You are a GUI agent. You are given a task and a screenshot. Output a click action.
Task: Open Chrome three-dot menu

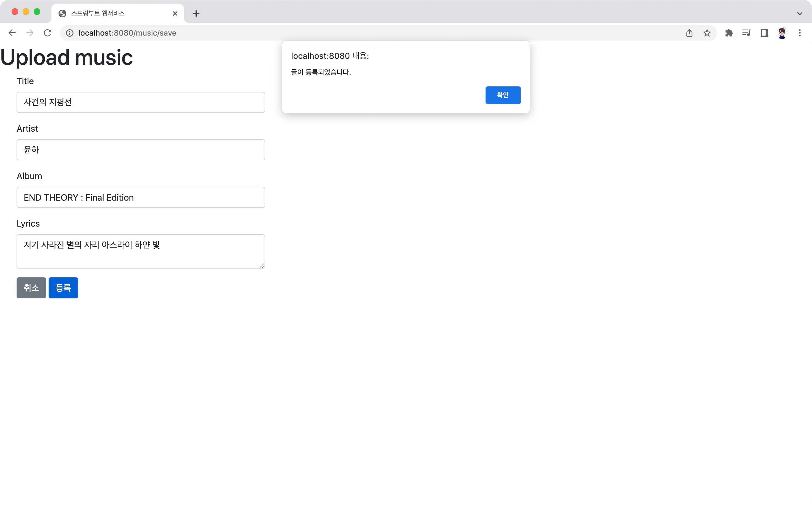(x=800, y=33)
